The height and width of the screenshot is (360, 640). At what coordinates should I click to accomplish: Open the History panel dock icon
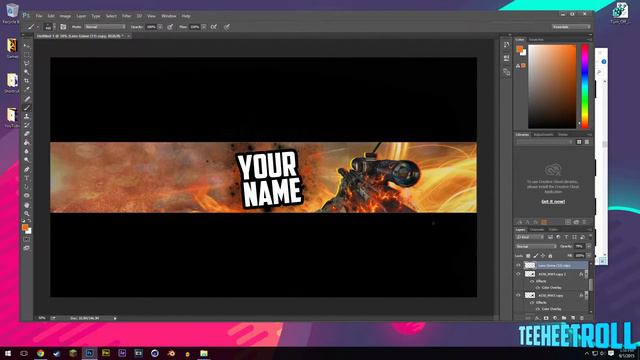pyautogui.click(x=507, y=44)
